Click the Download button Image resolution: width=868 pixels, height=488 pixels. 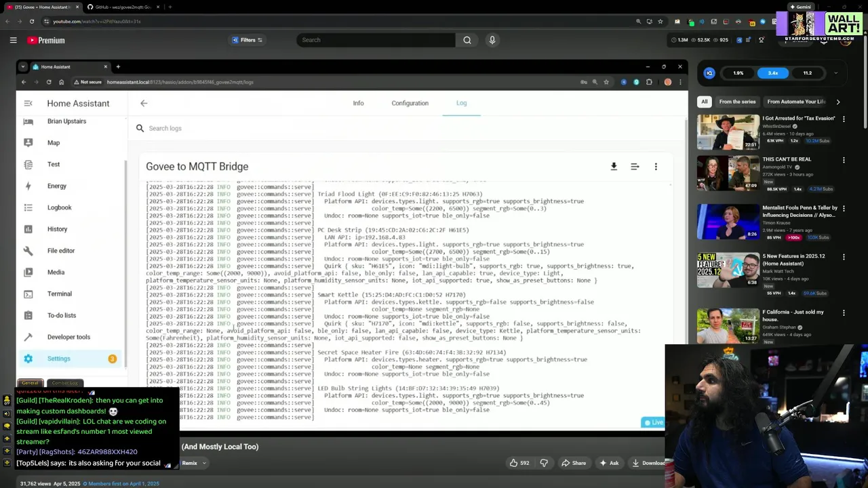pos(649,463)
